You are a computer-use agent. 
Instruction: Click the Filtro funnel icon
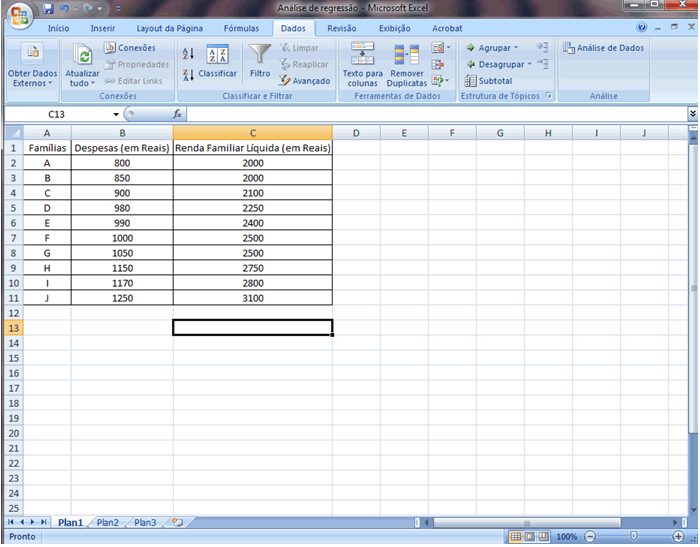(260, 56)
